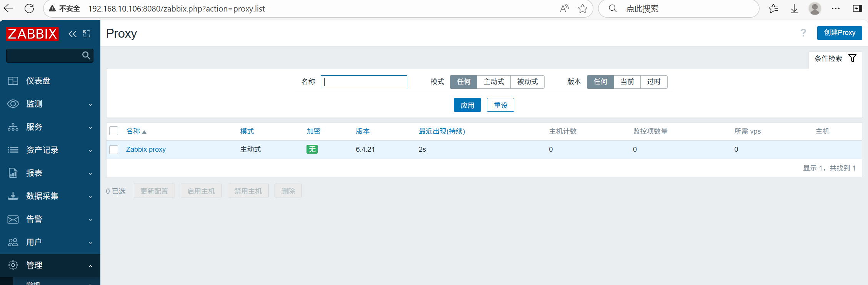The image size is (868, 285).
Task: Open the 数据采集 menu item
Action: tap(50, 196)
